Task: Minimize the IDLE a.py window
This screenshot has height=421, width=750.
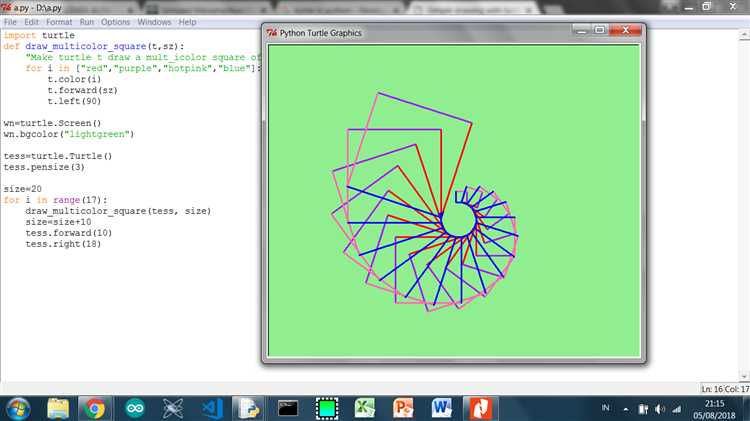Action: pyautogui.click(x=688, y=7)
